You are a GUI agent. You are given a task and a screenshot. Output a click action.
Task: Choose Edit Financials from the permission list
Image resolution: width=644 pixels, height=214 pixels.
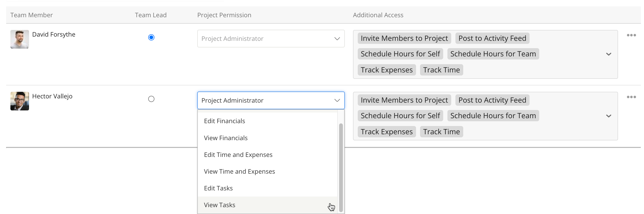point(224,121)
